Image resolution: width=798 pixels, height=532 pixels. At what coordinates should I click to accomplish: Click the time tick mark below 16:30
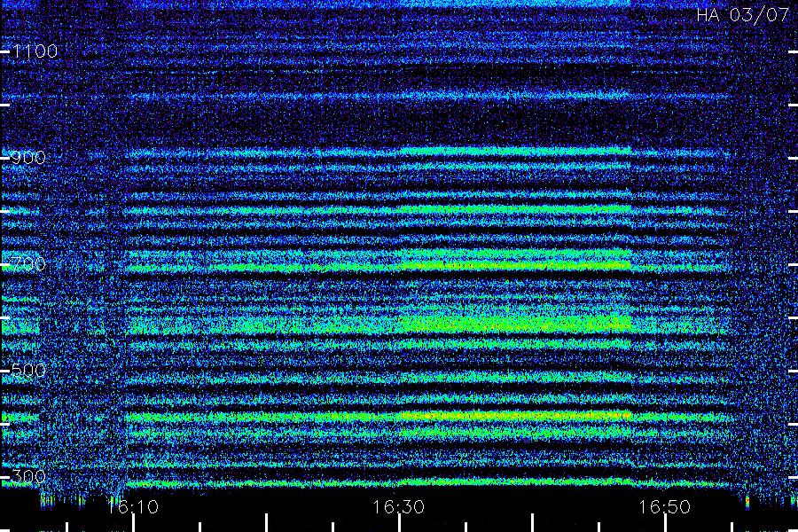pos(400,523)
